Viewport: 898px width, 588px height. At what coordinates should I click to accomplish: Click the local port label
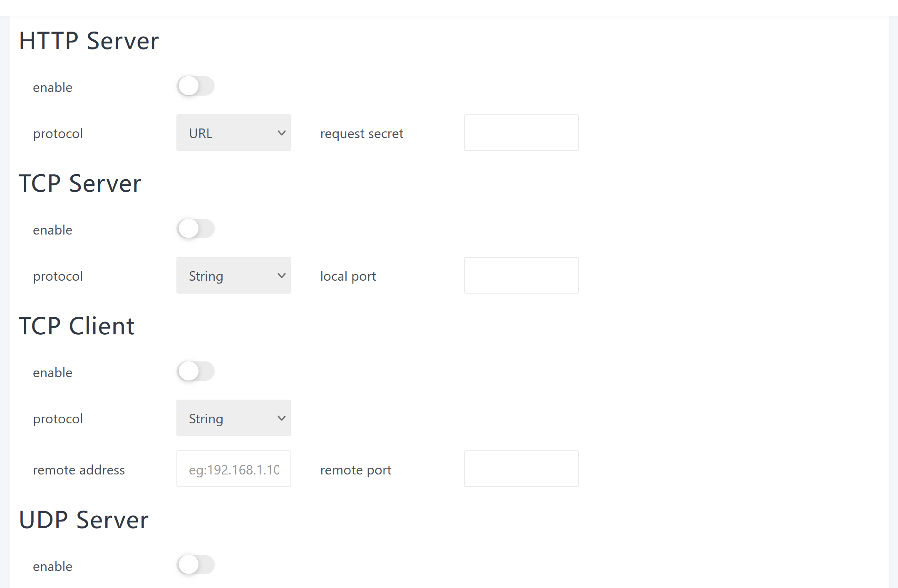[348, 277]
